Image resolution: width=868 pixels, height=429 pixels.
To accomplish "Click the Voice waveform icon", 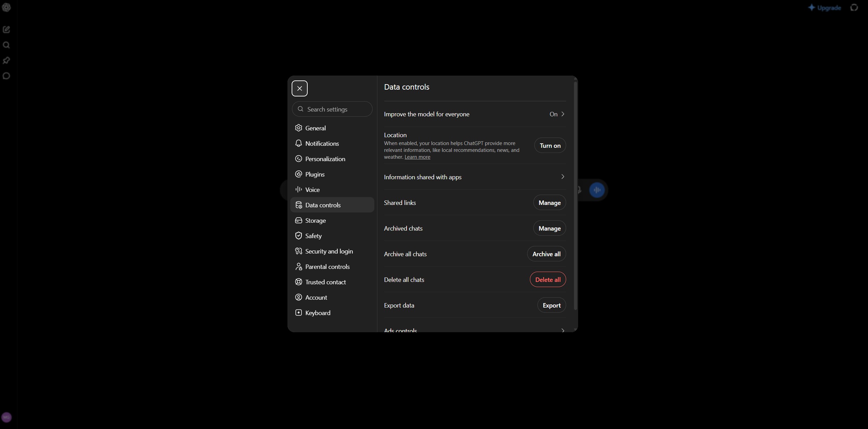I will point(298,190).
